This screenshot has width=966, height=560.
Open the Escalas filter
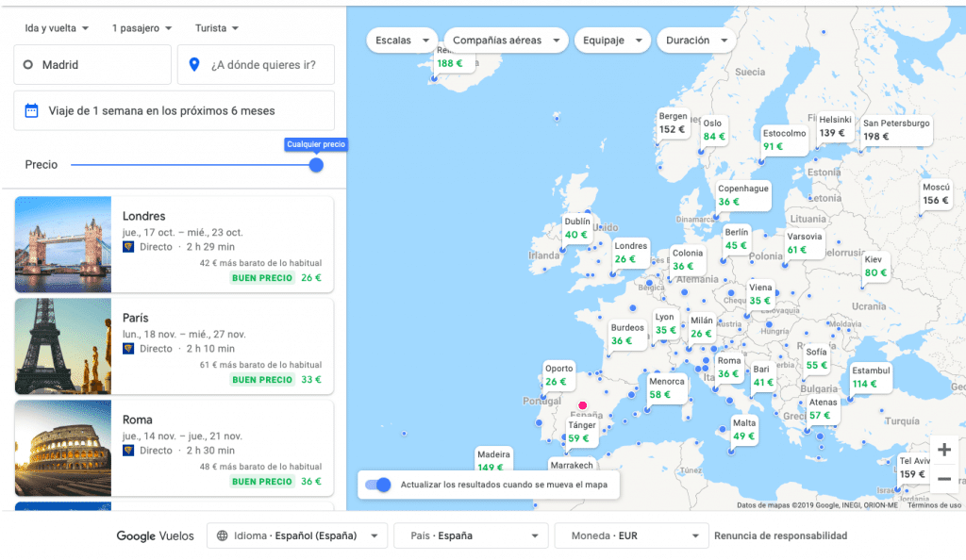pos(402,40)
